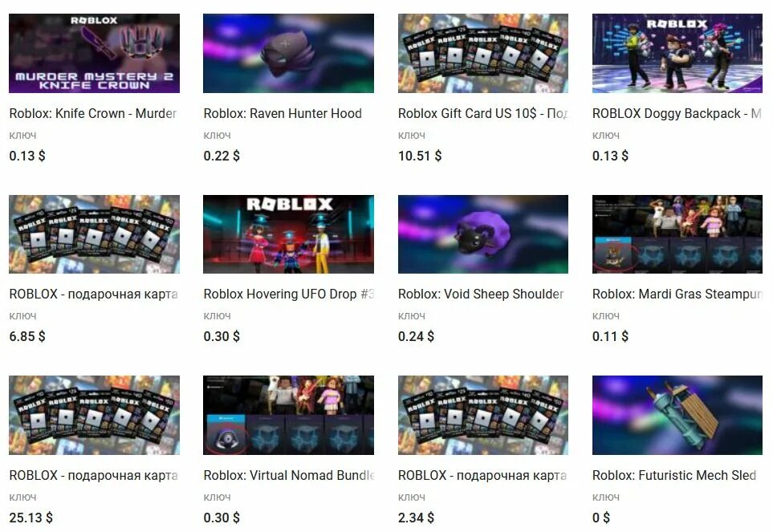The height and width of the screenshot is (532, 773).
Task: Open the 'Roblox: Futuristic Mech Sled' title link
Action: coord(674,475)
